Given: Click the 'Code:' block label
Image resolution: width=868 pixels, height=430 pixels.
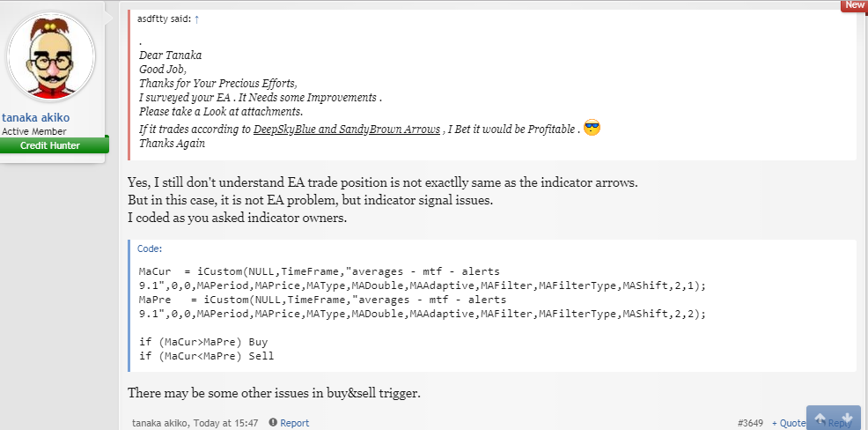Looking at the screenshot, I should pos(150,249).
